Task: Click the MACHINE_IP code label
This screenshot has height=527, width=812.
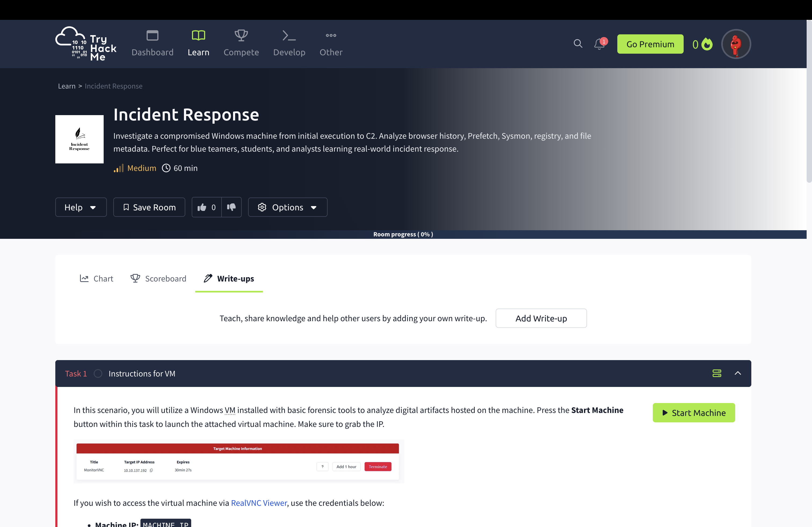Action: (165, 524)
